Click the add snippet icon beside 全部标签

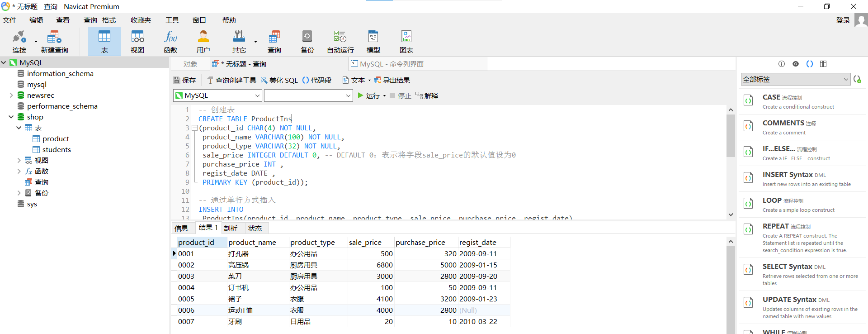pos(857,79)
